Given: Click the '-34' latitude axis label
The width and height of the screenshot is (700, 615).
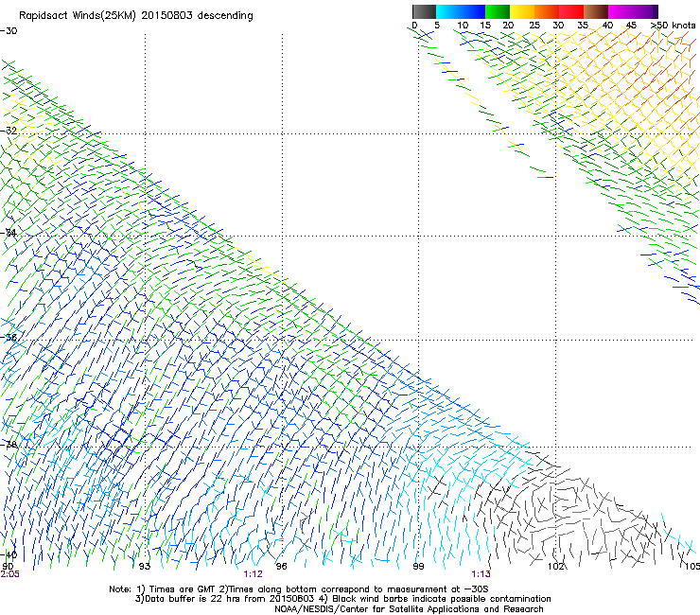Looking at the screenshot, I should (9, 233).
